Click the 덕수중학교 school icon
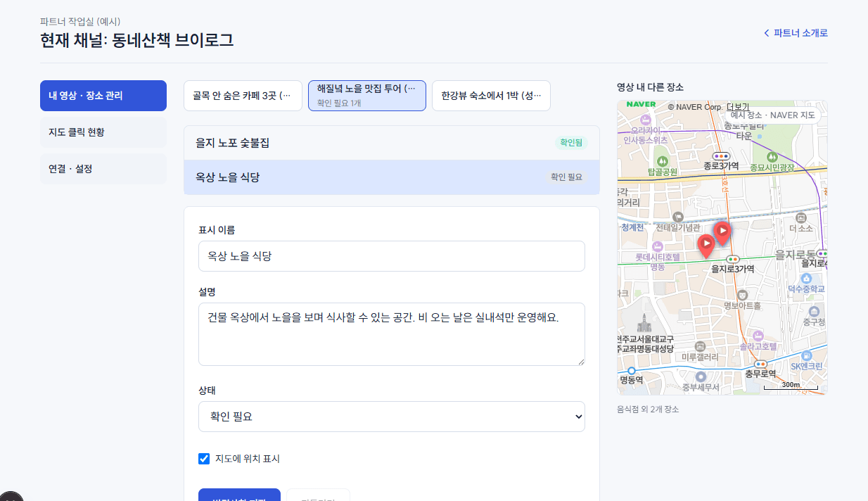 point(806,279)
